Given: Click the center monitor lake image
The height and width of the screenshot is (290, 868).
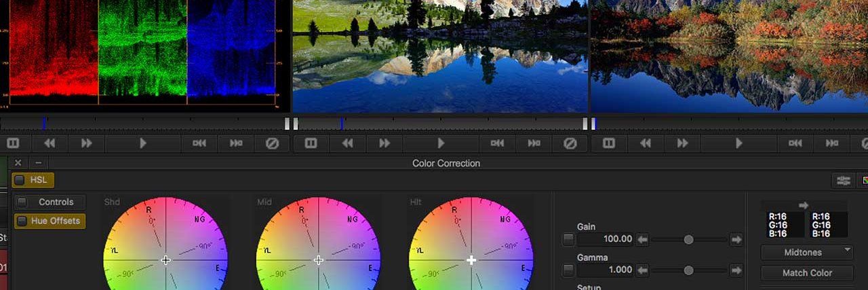Looking at the screenshot, I should click(440, 56).
